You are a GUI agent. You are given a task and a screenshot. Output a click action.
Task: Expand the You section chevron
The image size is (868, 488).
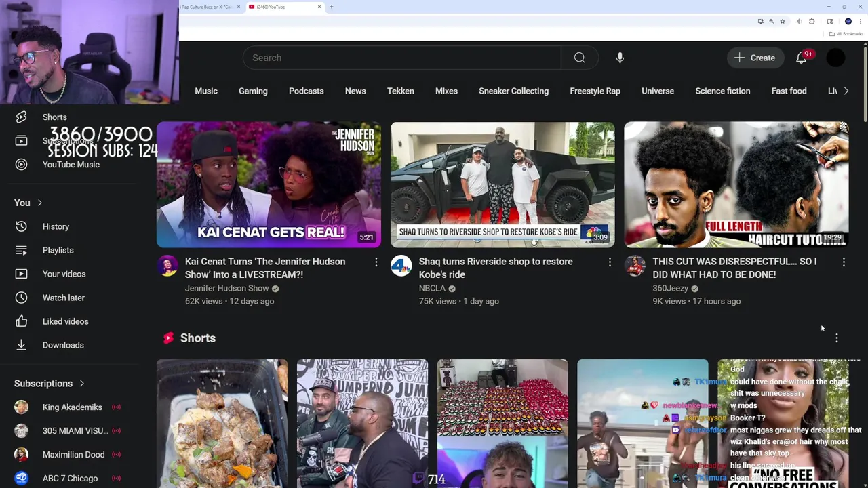[40, 203]
